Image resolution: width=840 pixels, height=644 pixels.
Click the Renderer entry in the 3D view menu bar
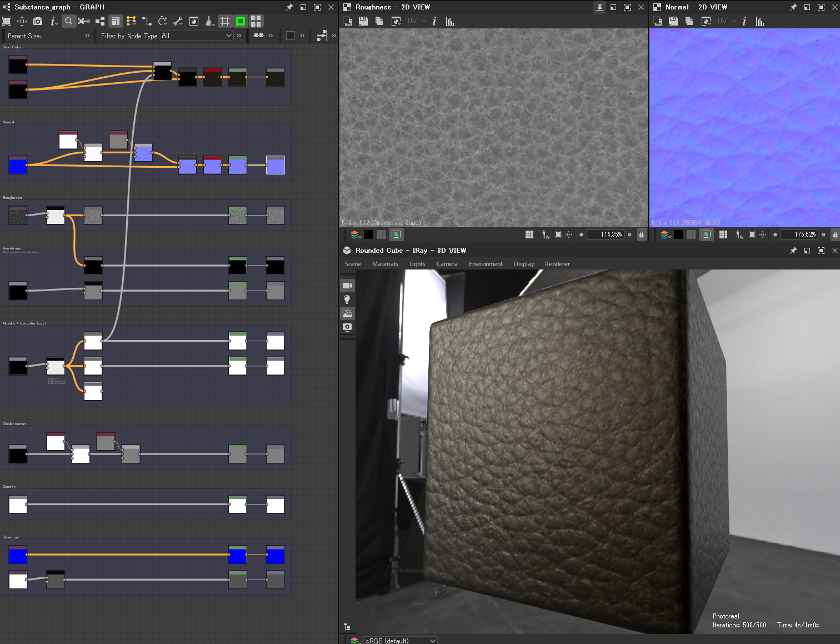click(557, 264)
